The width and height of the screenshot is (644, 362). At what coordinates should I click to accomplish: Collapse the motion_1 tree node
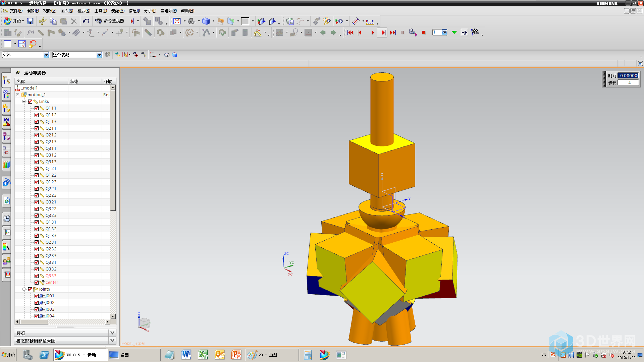(x=18, y=95)
